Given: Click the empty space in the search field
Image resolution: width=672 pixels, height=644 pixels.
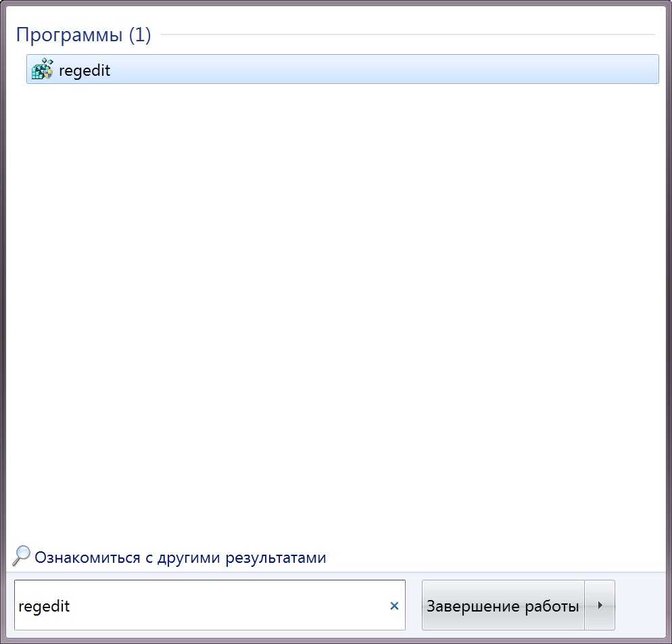Looking at the screenshot, I should point(270,605).
